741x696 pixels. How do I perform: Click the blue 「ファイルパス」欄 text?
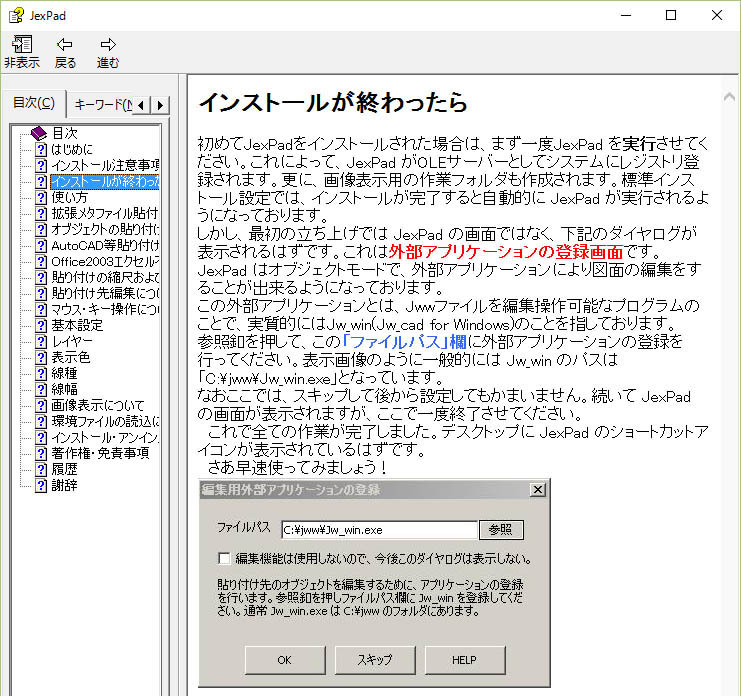point(403,342)
